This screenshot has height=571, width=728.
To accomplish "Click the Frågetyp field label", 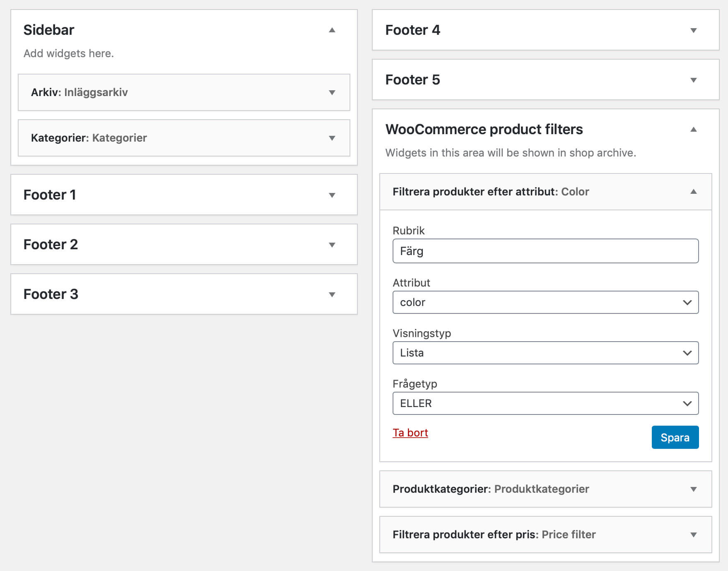I will [x=415, y=384].
